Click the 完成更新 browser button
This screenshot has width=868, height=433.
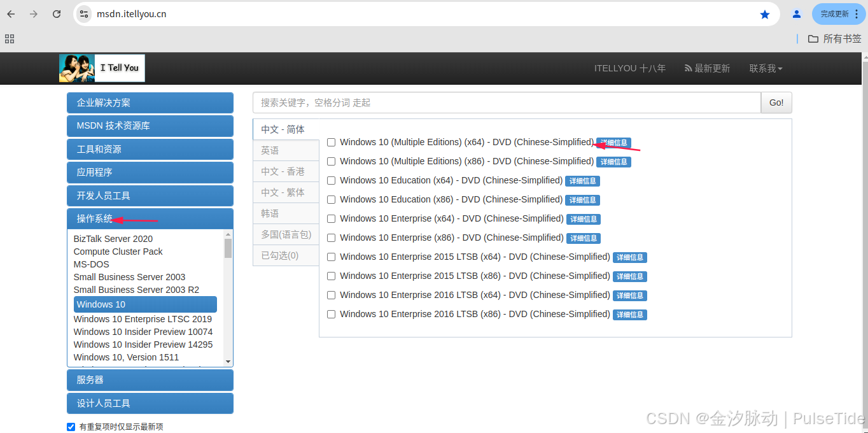coord(837,14)
